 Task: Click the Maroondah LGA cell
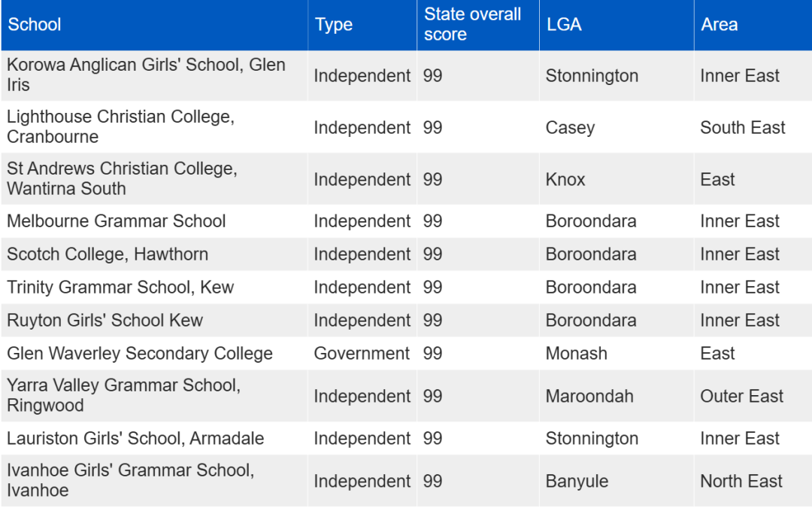617,396
